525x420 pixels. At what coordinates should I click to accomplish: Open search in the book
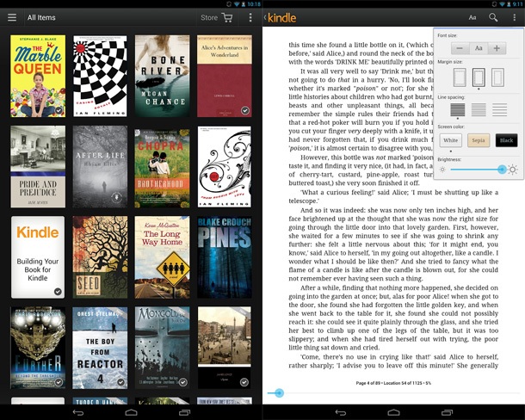coord(493,17)
